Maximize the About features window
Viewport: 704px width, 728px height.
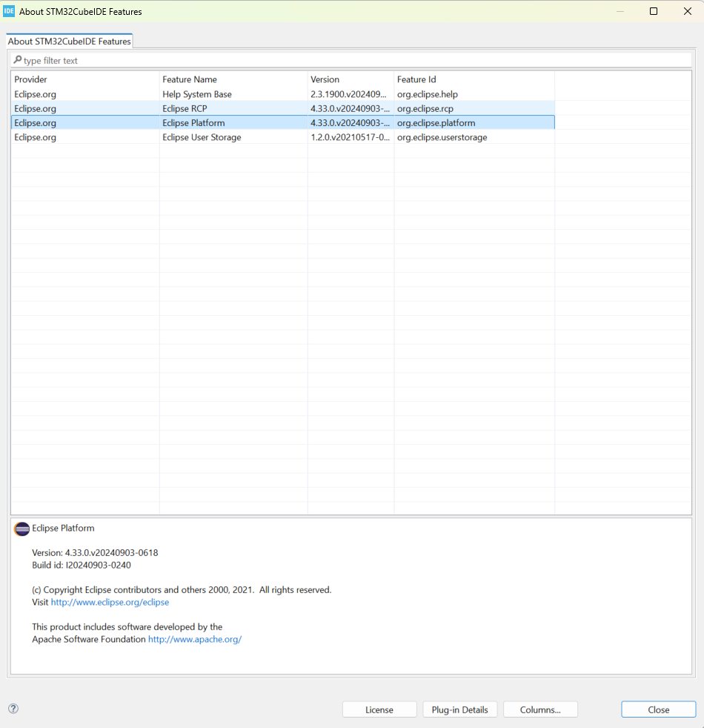[654, 11]
